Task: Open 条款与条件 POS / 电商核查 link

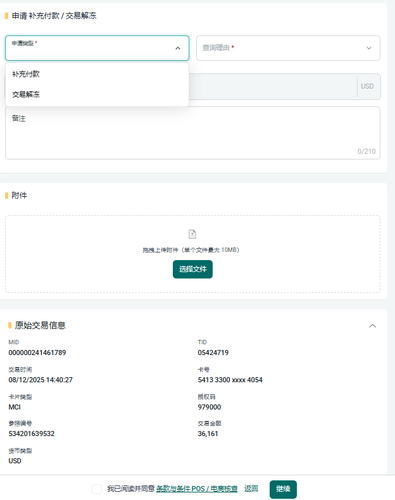Action: tap(197, 489)
